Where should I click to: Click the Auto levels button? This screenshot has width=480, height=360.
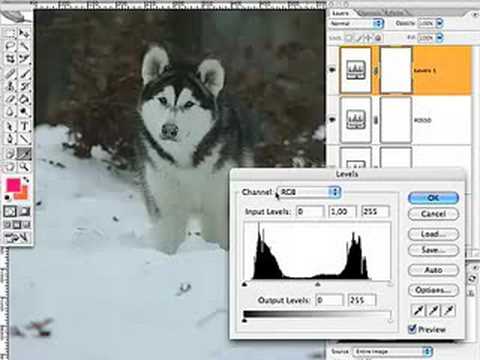[433, 270]
